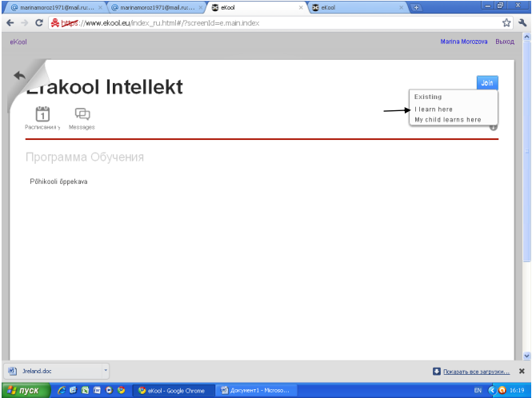Click the taskbar clock showing 16:19
The image size is (532, 398).
(517, 390)
